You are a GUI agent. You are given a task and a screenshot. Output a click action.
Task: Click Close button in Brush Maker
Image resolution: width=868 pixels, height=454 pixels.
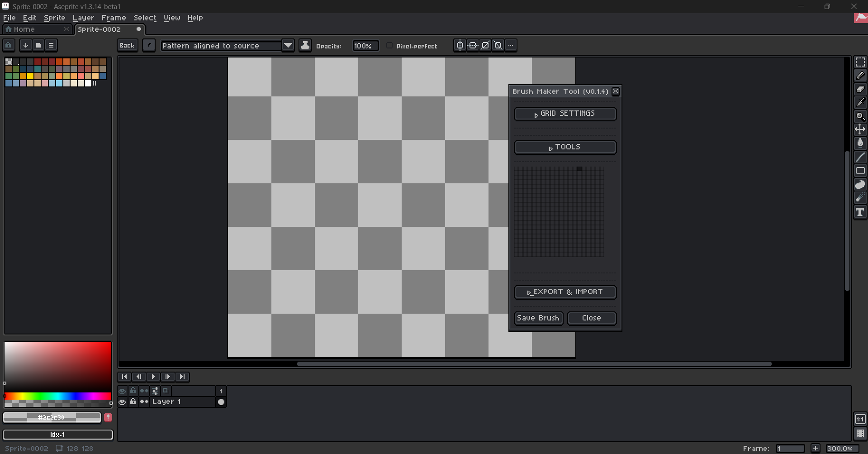pos(592,318)
